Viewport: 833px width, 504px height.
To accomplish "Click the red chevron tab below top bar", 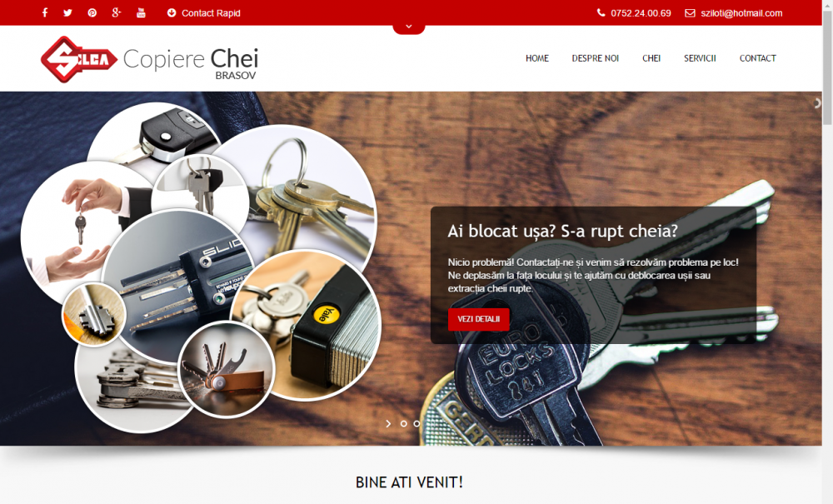I will (408, 28).
